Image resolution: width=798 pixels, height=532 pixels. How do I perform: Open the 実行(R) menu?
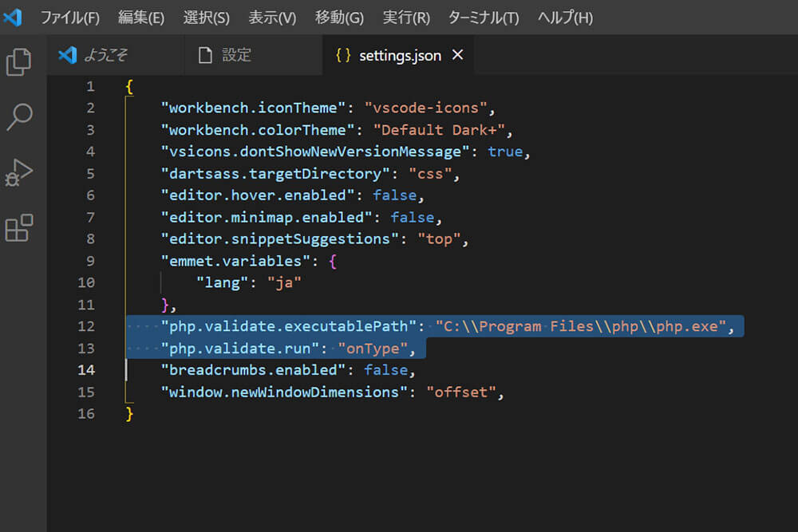(406, 18)
